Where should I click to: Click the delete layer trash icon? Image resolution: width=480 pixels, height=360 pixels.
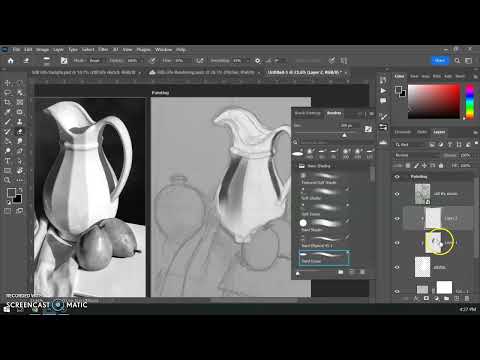pos(467,298)
